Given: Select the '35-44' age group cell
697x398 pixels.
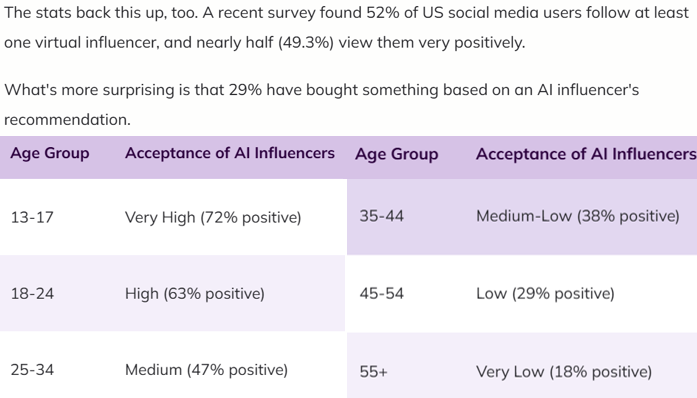Looking at the screenshot, I should [381, 216].
